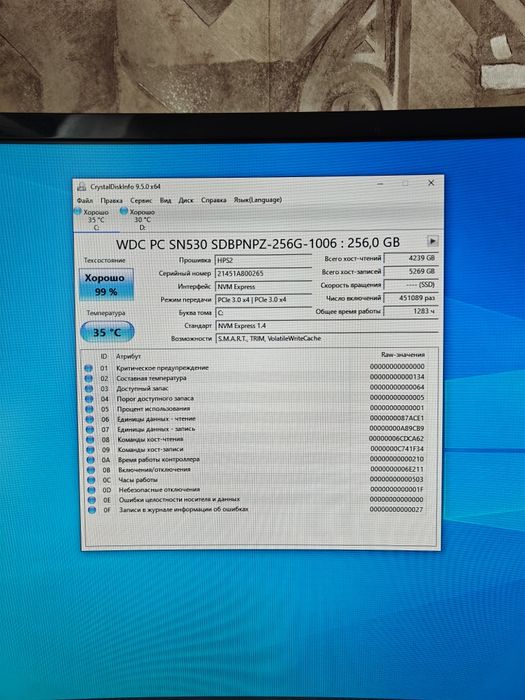The width and height of the screenshot is (525, 700).
Task: Open the Диск menu
Action: [186, 200]
